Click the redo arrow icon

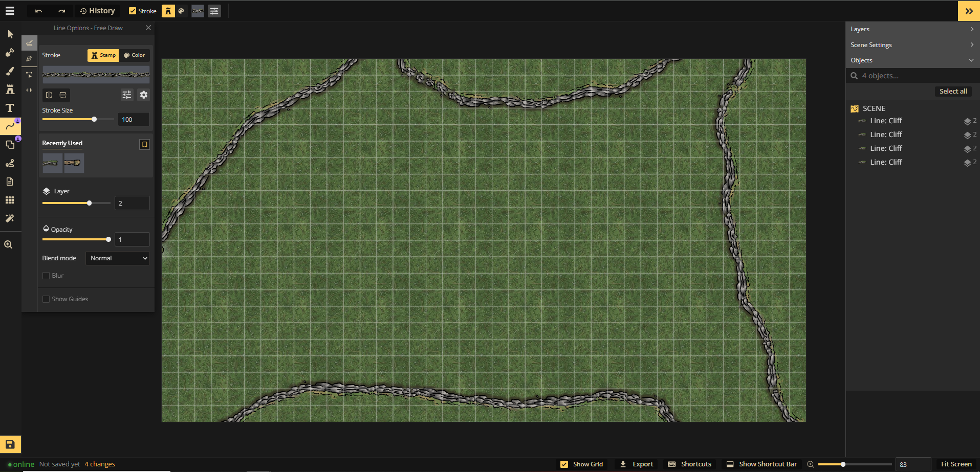(61, 11)
